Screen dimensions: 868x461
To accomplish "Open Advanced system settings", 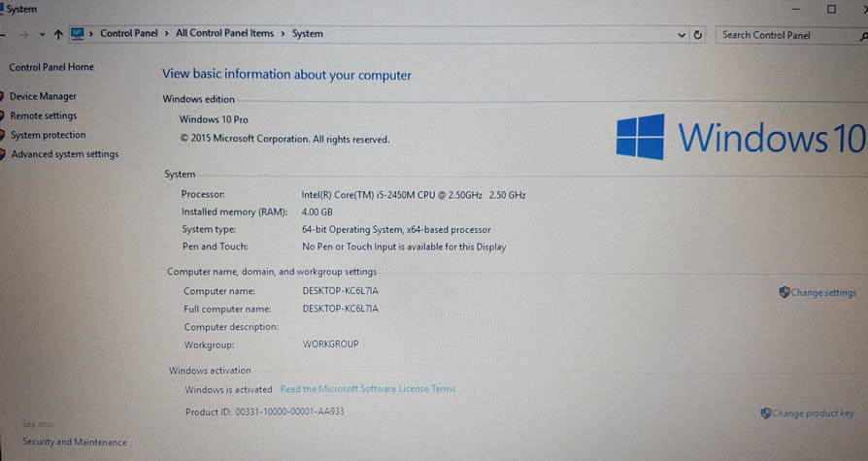I will 65,154.
